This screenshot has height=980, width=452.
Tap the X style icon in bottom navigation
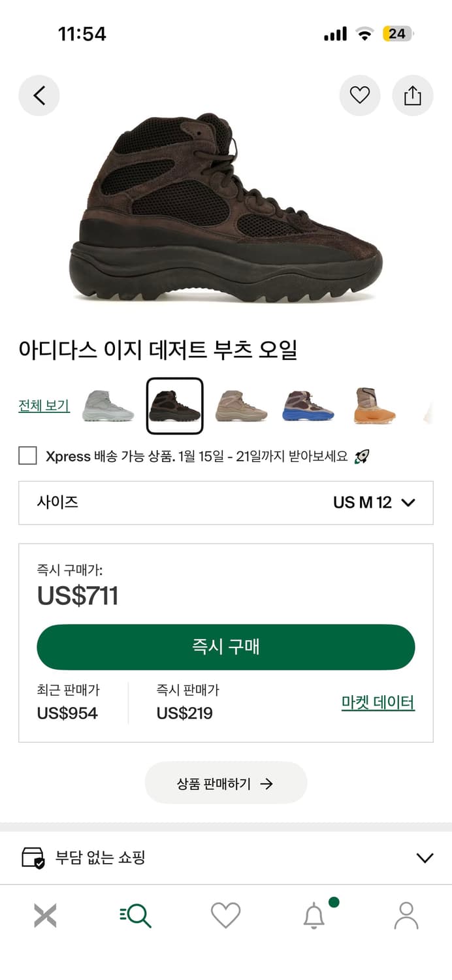[45, 915]
